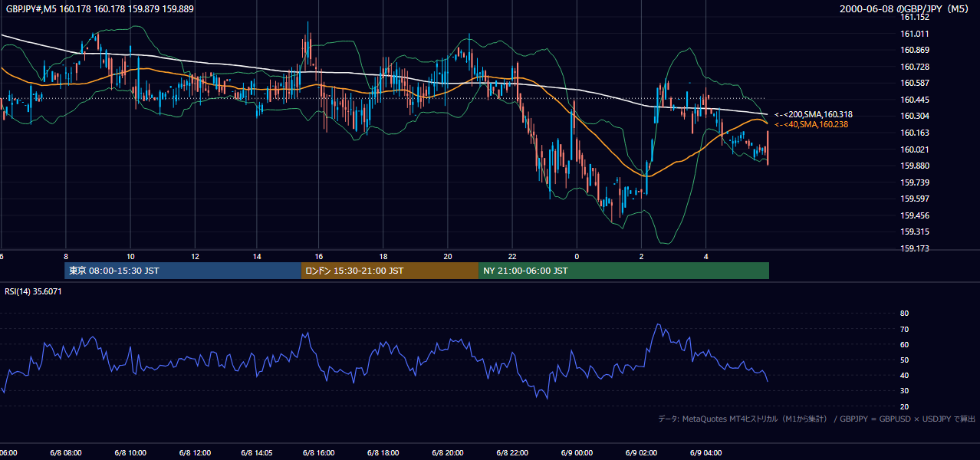This screenshot has width=980, height=460.
Task: Click the 6/8 08:00 timestamp on time axis
Action: tap(66, 453)
